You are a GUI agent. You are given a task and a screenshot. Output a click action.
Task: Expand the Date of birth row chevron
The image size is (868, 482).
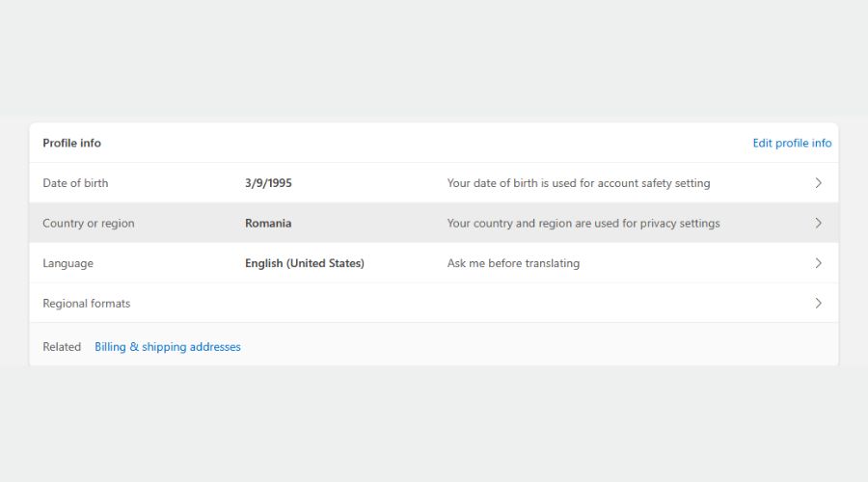coord(818,183)
